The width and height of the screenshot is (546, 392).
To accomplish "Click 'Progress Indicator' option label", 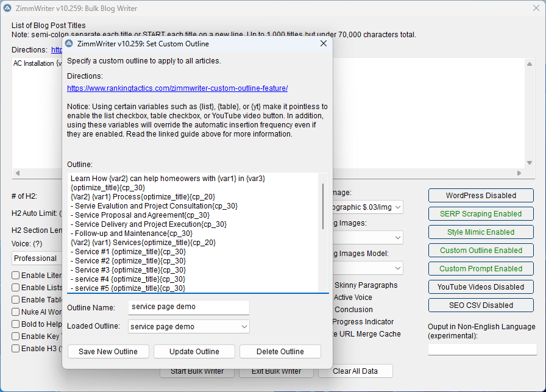I will [x=363, y=322].
